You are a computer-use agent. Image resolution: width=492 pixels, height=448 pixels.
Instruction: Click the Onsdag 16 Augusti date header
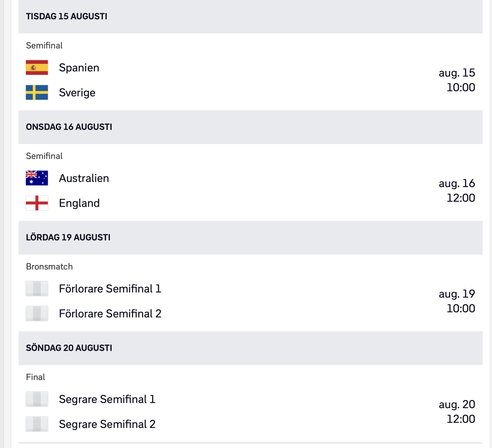tap(69, 127)
